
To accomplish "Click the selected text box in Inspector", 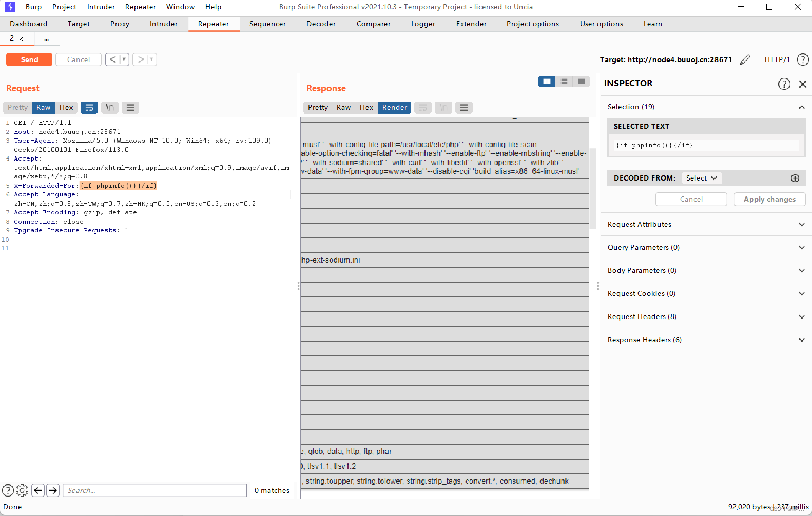I will 706,145.
